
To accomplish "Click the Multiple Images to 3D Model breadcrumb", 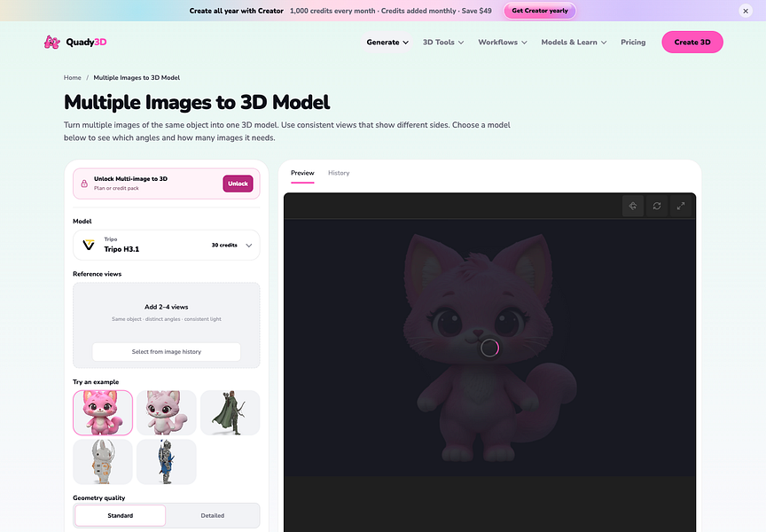I will click(x=137, y=78).
